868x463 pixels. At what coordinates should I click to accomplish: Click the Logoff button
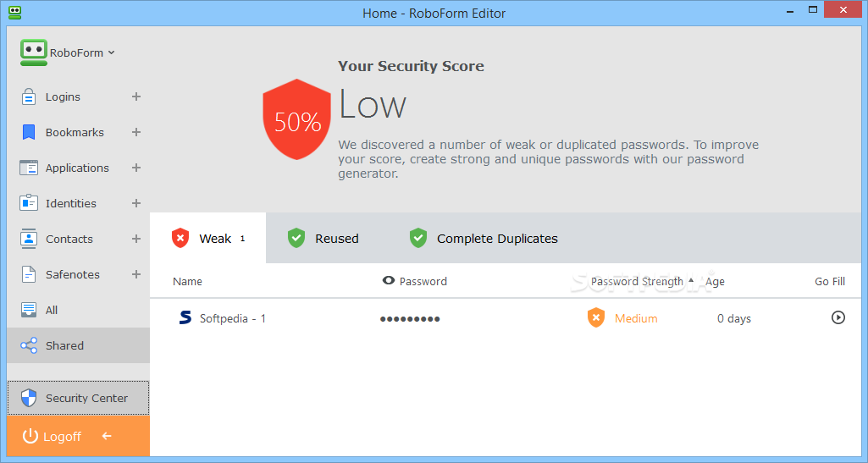tap(78, 436)
